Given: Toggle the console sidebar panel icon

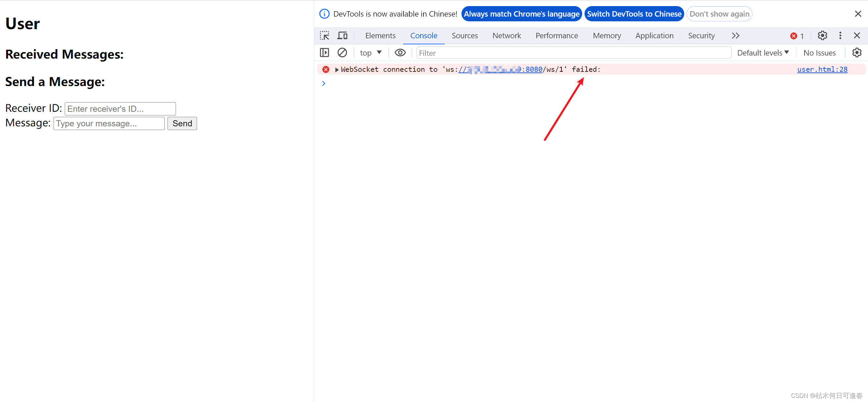Looking at the screenshot, I should point(324,53).
